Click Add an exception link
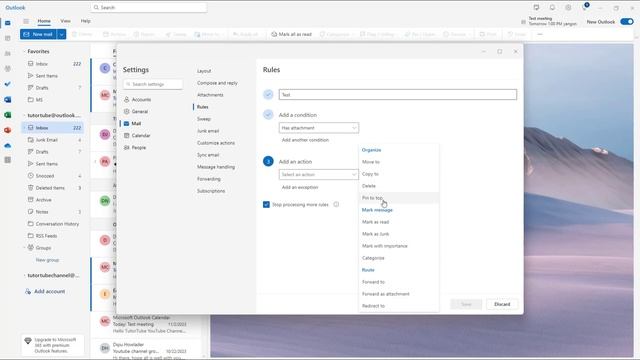Screen dimensions: 640x360 click(300, 187)
